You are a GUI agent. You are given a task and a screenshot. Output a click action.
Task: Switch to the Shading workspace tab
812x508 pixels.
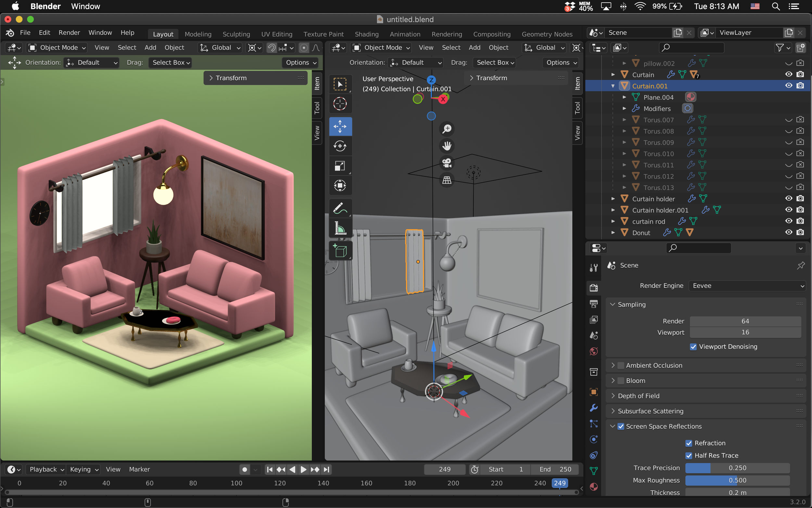tap(367, 34)
